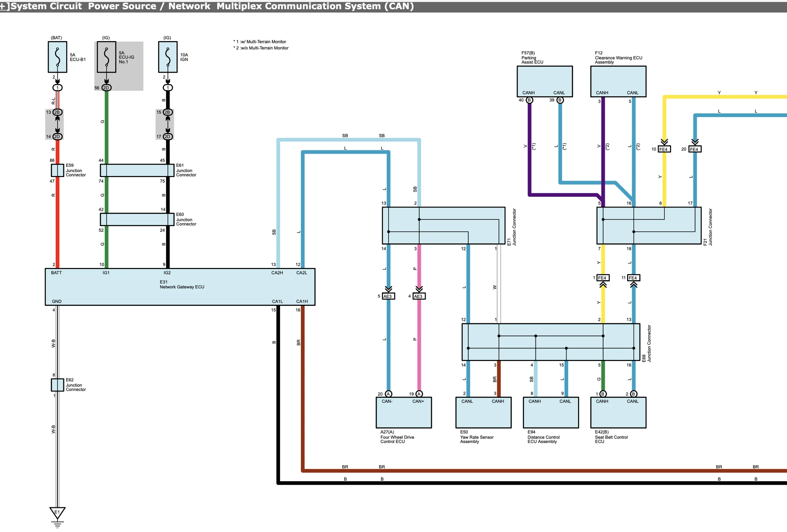The width and height of the screenshot is (787, 532).
Task: Click the CA1H terminal label
Action: pyautogui.click(x=302, y=301)
